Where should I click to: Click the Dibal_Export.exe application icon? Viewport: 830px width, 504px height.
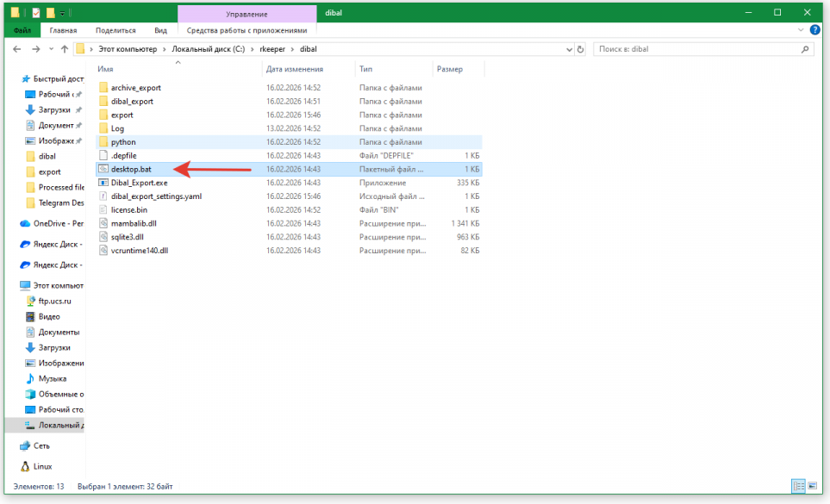click(x=103, y=183)
